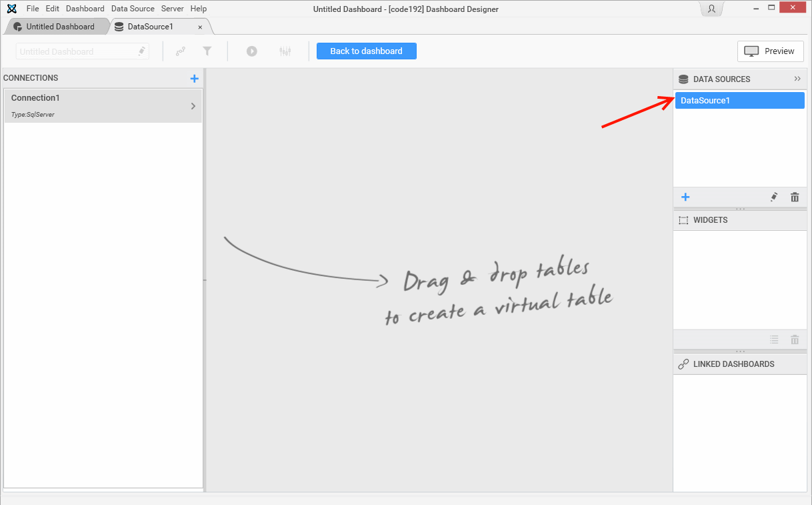Viewport: 812px width, 505px height.
Task: Click the Linked Dashboards chain link icon
Action: coord(683,364)
